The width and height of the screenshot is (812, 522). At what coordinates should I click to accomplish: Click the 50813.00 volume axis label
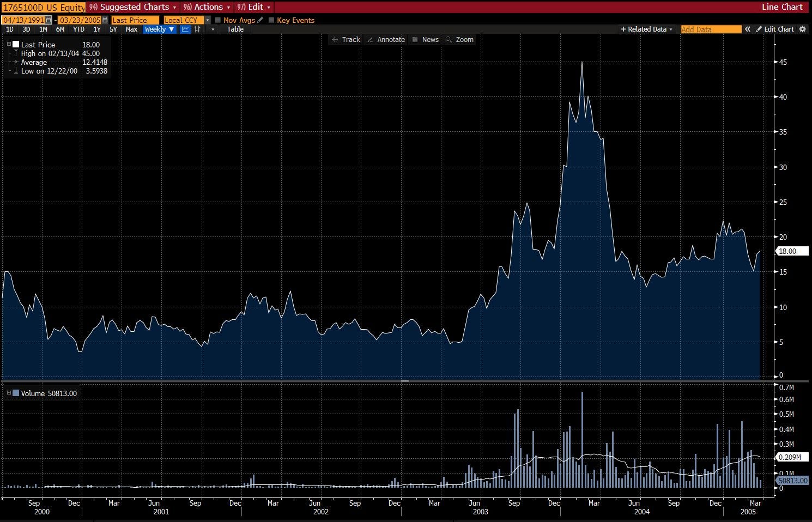click(791, 481)
